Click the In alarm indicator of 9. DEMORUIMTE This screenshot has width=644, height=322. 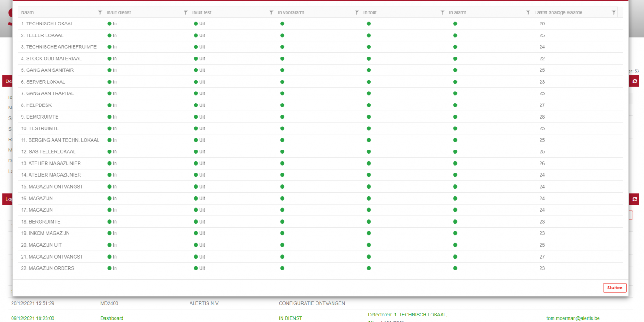point(455,117)
